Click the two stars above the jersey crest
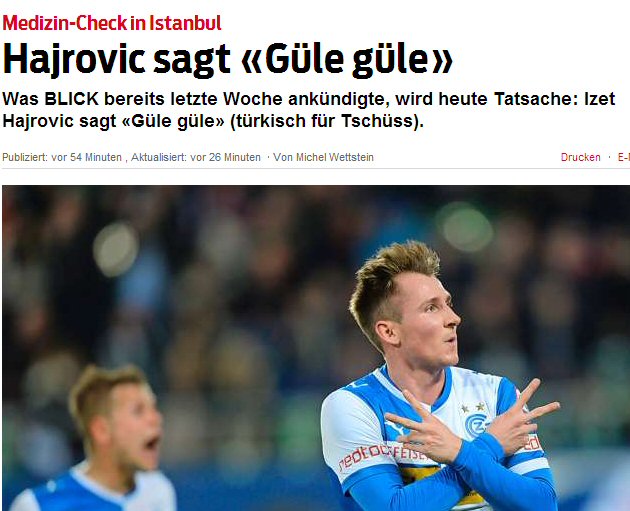630x511 pixels. (473, 408)
